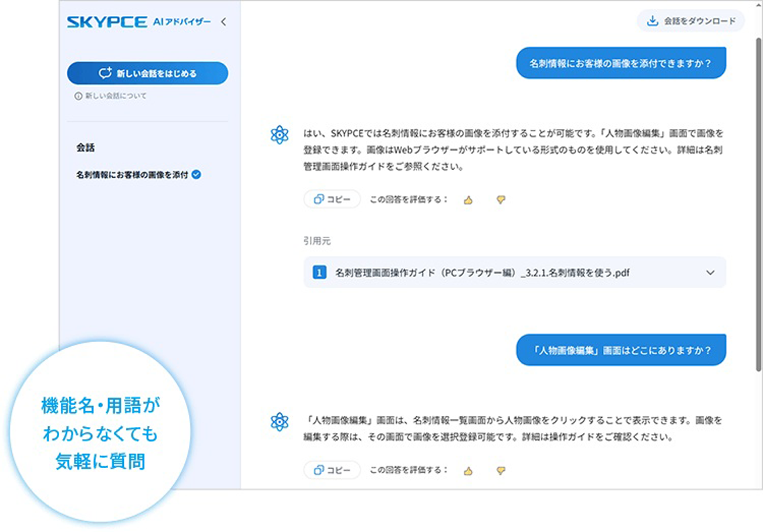Collapse the sidebar with the chevron beside the logo
Viewport: 763px width, 532px height.
223,22
